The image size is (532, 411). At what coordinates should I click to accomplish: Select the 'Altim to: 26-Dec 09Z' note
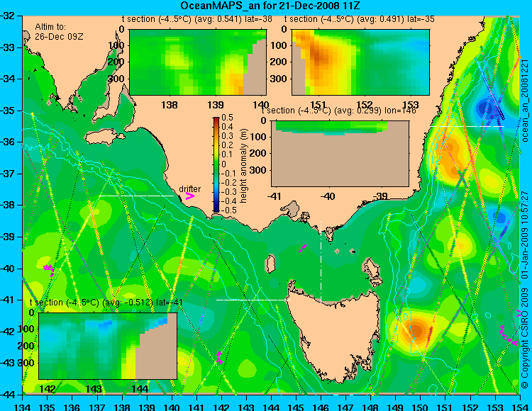point(59,31)
